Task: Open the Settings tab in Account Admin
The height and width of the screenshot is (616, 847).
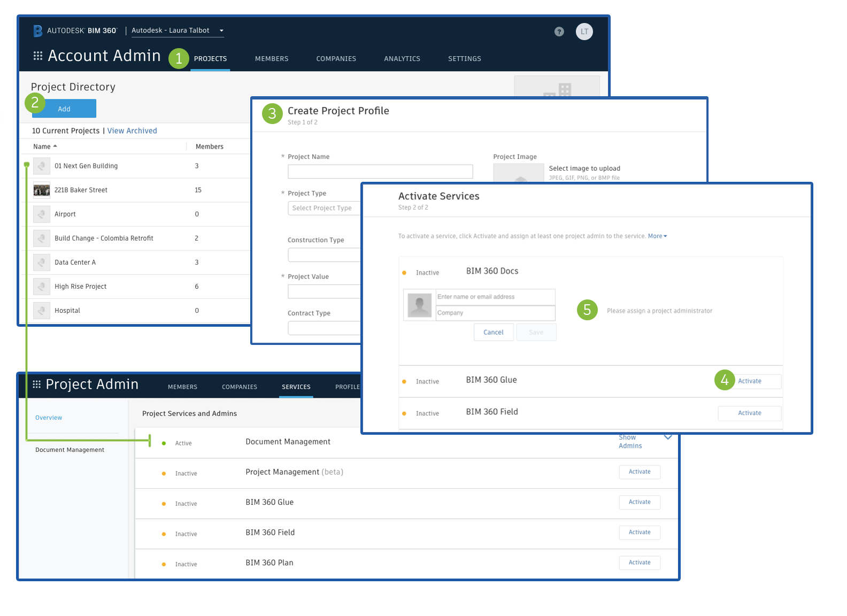Action: coord(465,59)
